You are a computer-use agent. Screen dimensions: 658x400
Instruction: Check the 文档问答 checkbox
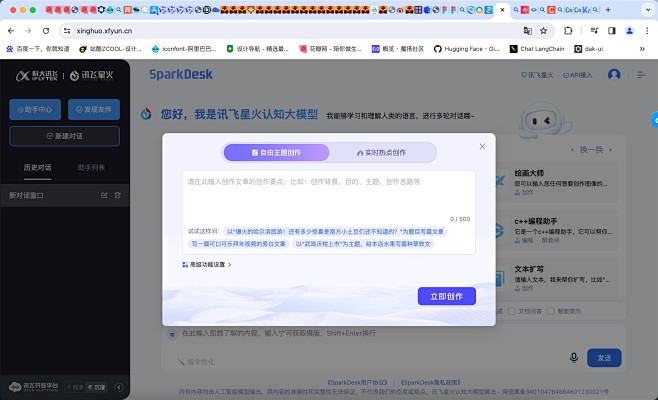pos(511,311)
